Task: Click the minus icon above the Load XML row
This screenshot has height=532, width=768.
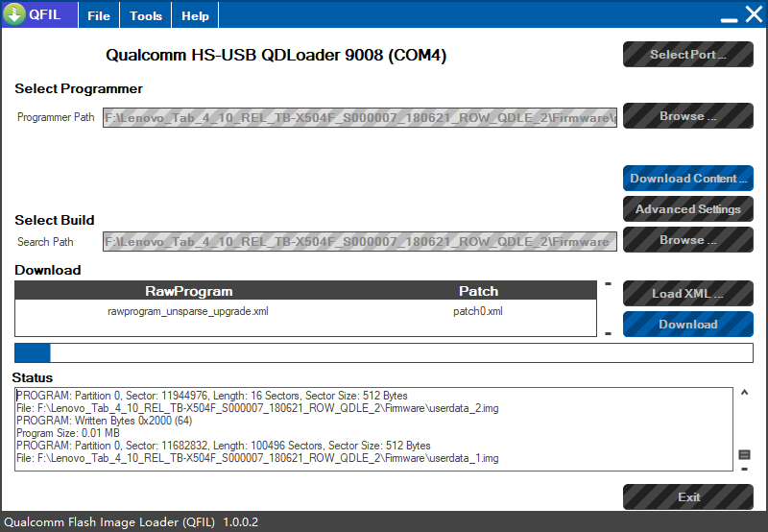Action: pos(608,283)
